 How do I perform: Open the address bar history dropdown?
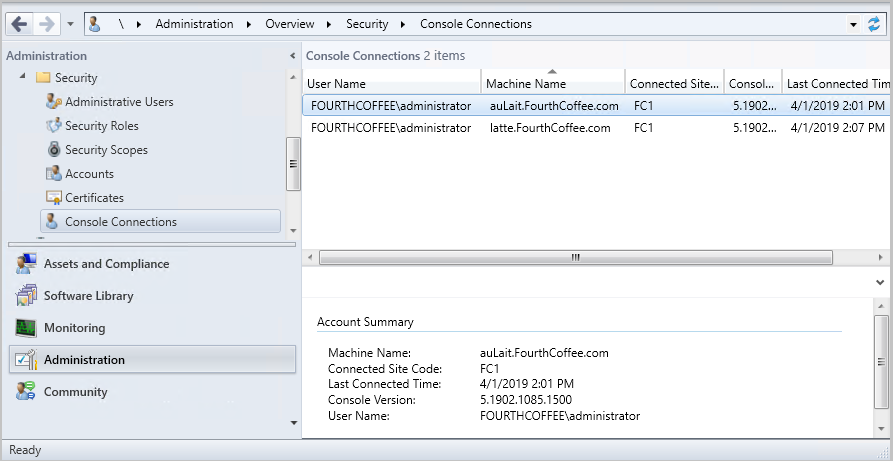[x=852, y=24]
